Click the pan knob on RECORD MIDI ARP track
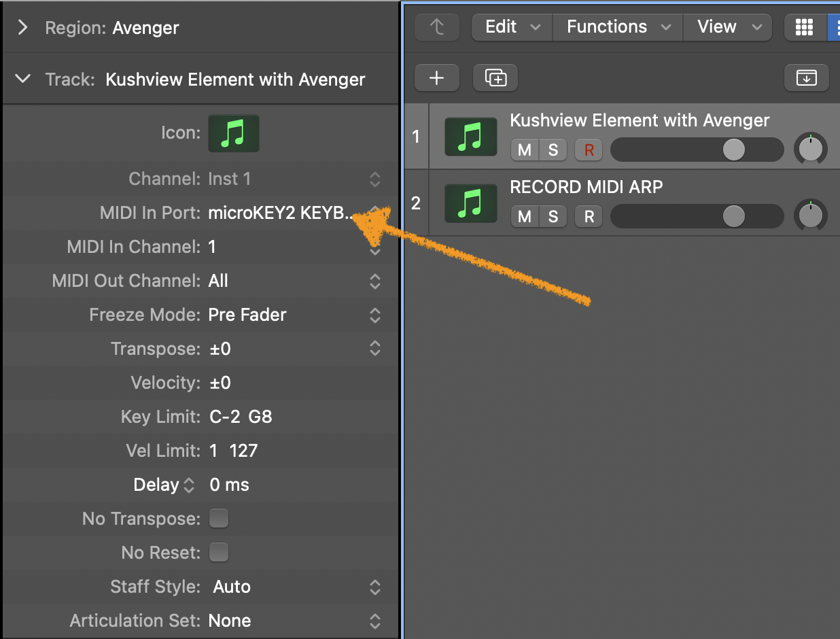 [x=810, y=215]
